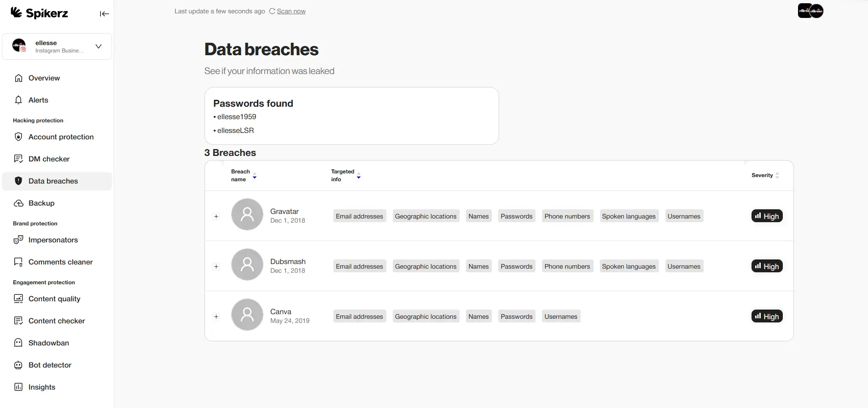
Task: Collapse the sidebar with the arrow icon
Action: 104,14
